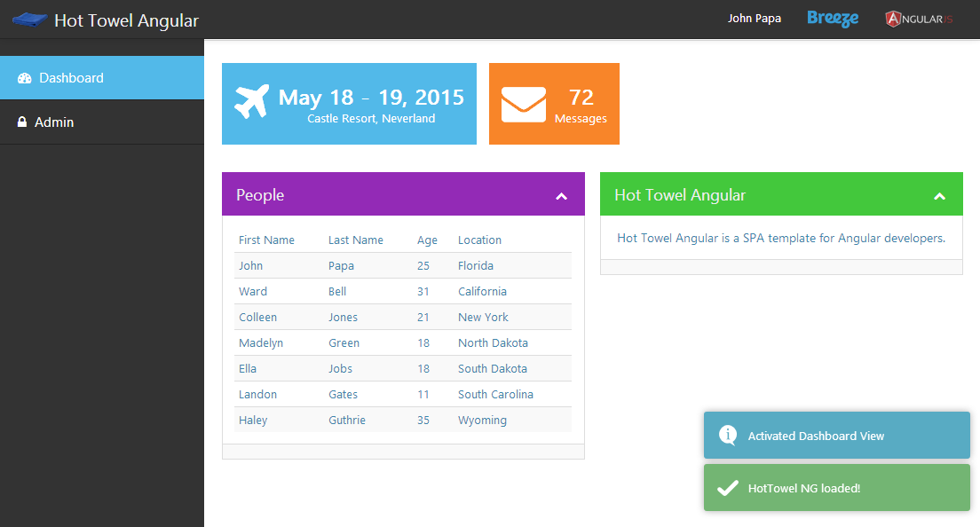Screen dimensions: 980x527
Task: Select Dashboard in the sidebar
Action: 102,78
